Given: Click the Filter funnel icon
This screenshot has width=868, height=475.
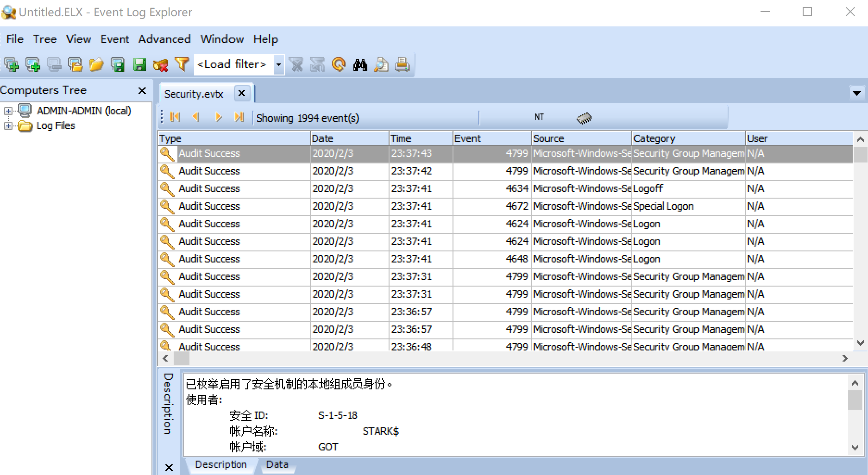Looking at the screenshot, I should tap(182, 64).
